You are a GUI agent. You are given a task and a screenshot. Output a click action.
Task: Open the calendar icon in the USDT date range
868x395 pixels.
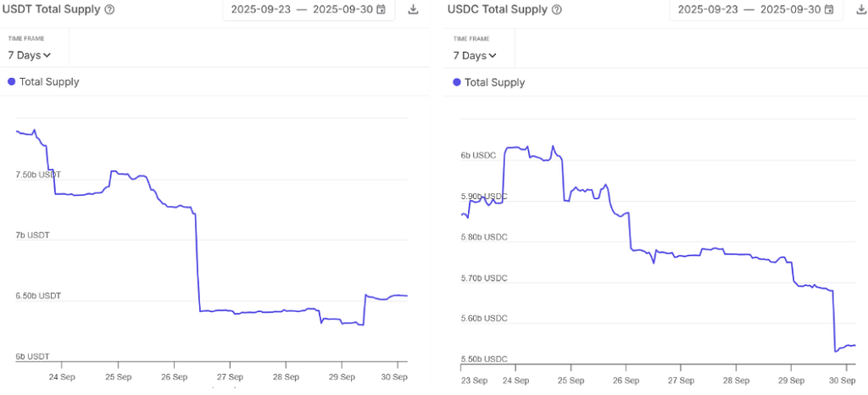tap(381, 9)
